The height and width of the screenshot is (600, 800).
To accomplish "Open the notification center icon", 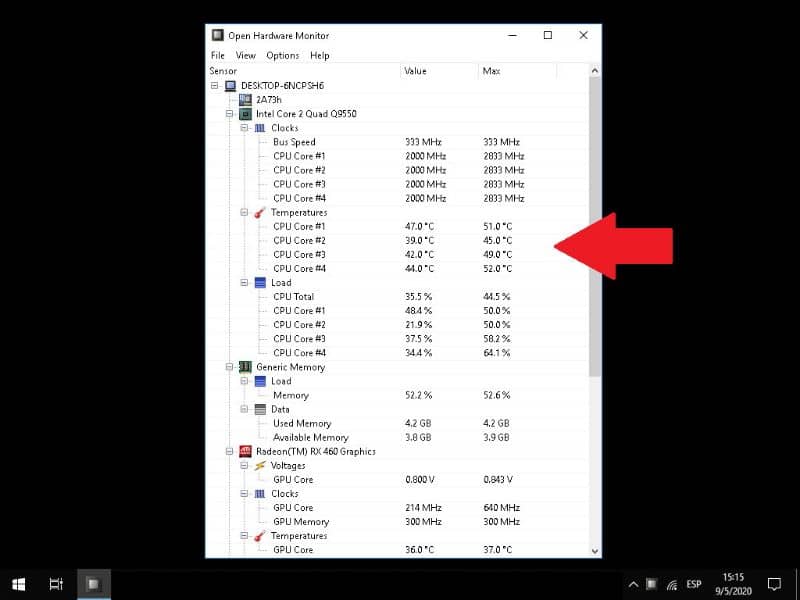I will coord(774,584).
